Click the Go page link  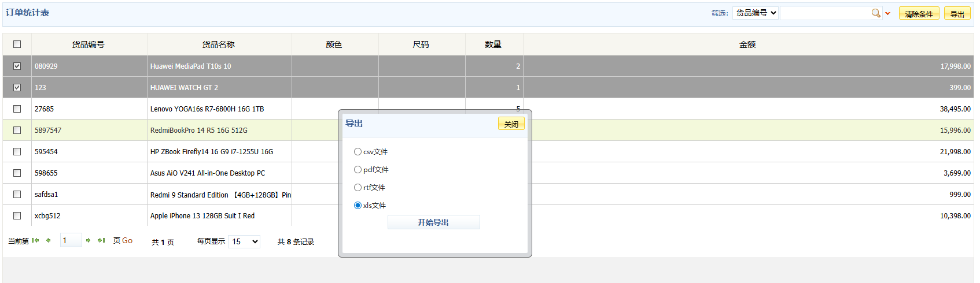click(127, 241)
